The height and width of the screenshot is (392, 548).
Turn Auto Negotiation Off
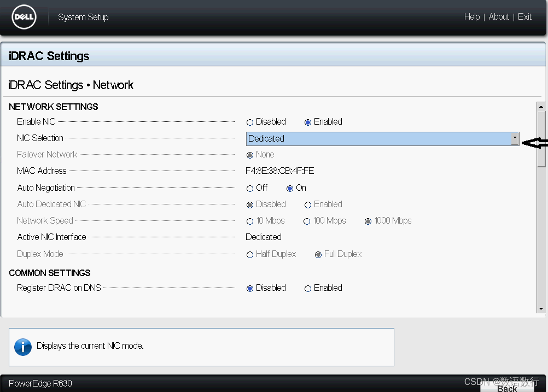(249, 189)
